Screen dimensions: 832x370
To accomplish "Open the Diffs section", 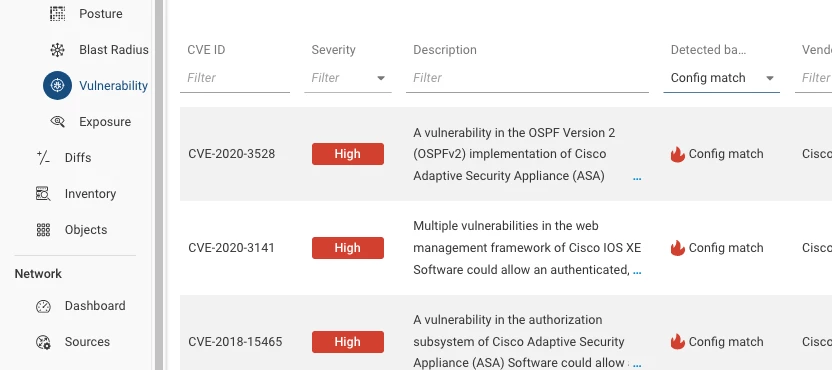I will coord(78,158).
